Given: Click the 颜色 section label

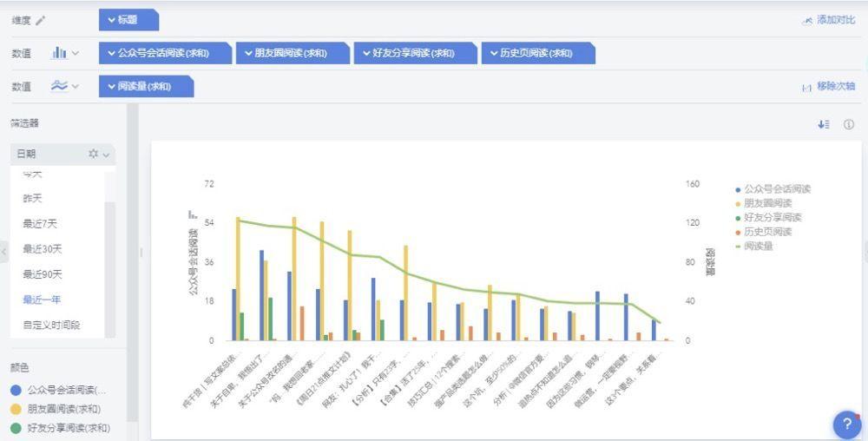Looking at the screenshot, I should pyautogui.click(x=20, y=368).
